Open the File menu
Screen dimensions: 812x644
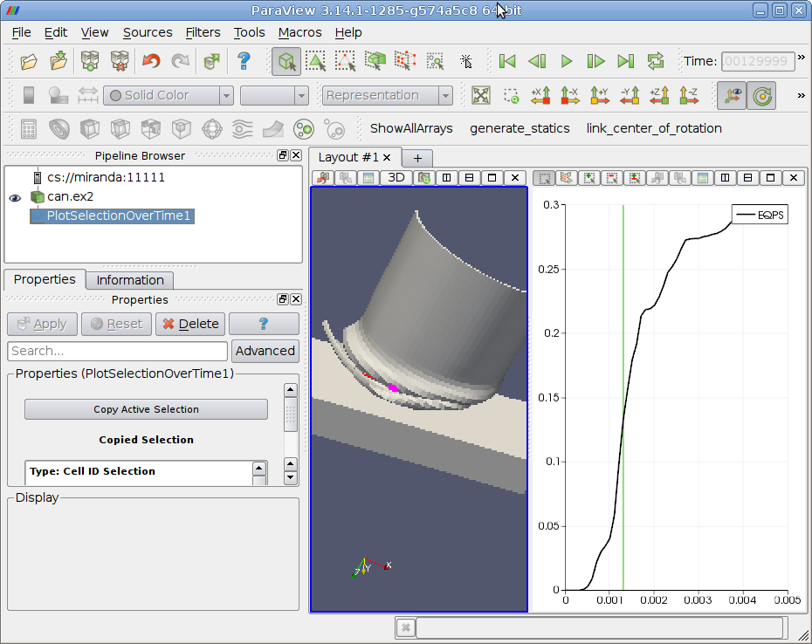pos(21,32)
